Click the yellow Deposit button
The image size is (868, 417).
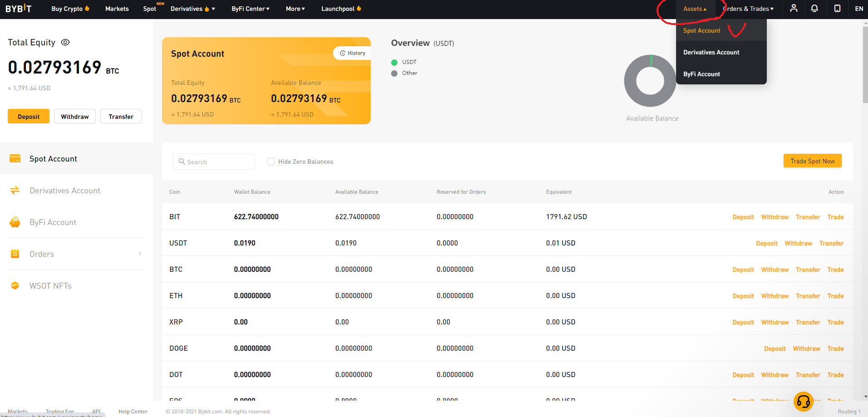[29, 116]
